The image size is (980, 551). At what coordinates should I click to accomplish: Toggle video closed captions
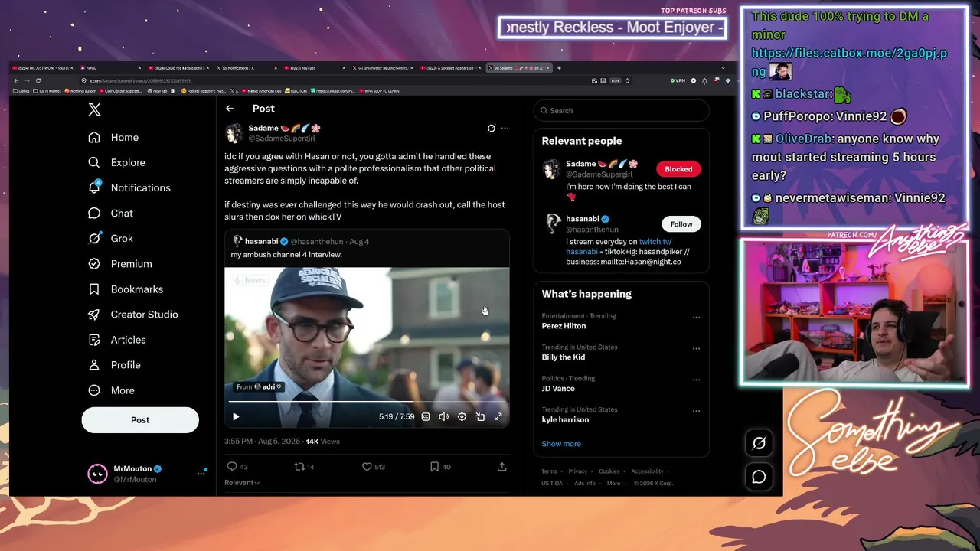(426, 417)
